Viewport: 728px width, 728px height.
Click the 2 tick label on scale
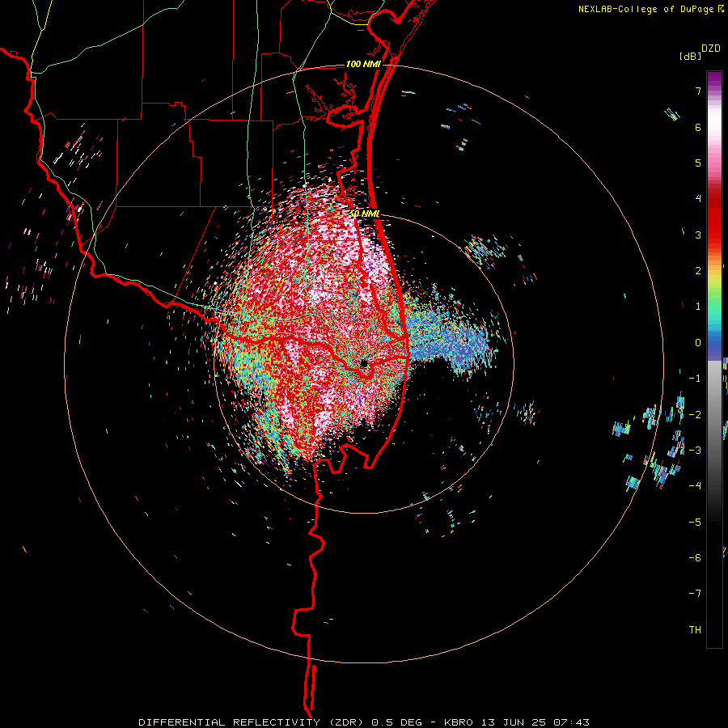coord(698,271)
